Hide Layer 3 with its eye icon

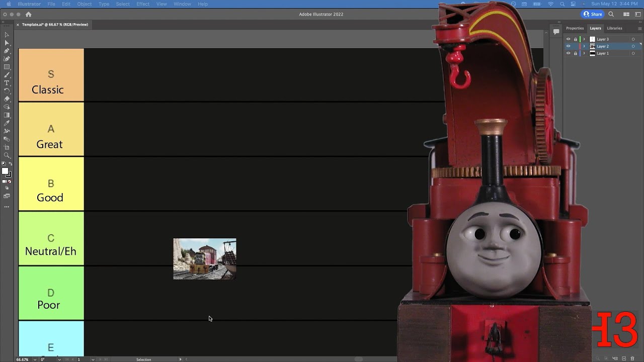[569, 39]
